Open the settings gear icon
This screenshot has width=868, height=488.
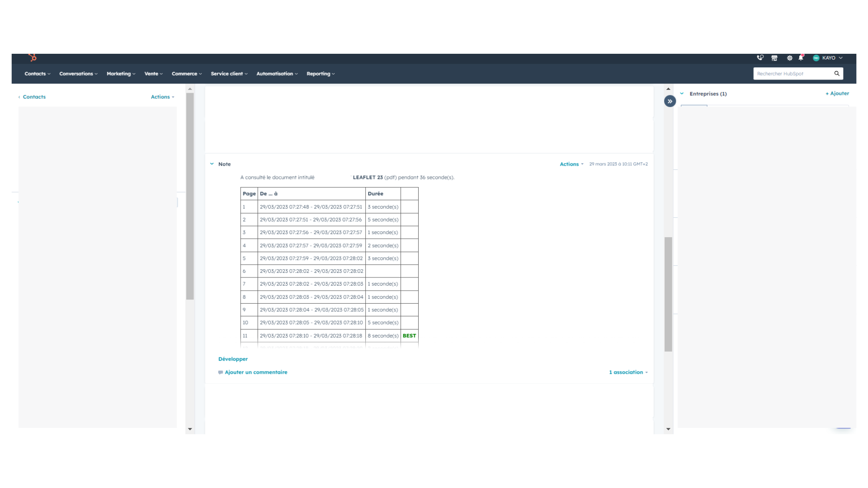click(789, 58)
